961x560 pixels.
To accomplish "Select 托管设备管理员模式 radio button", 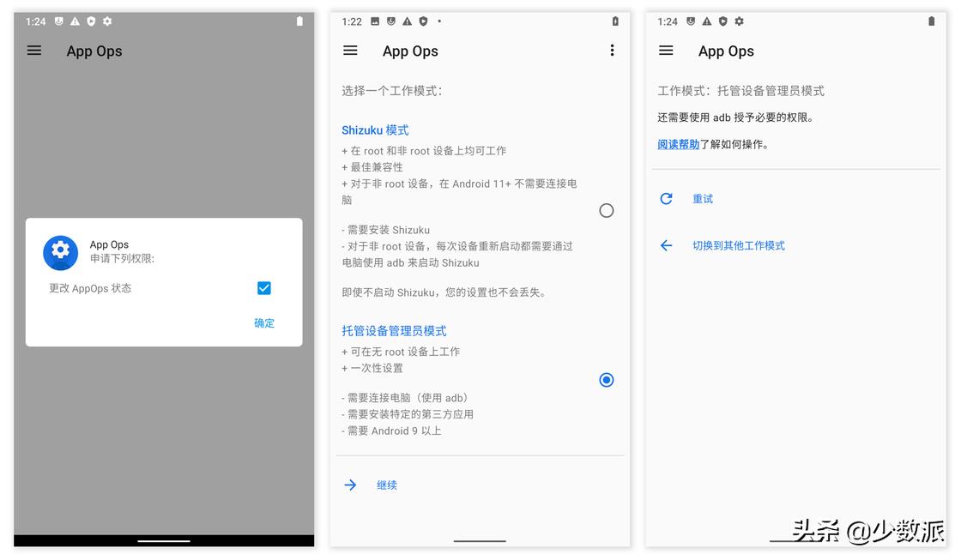I will click(x=606, y=380).
